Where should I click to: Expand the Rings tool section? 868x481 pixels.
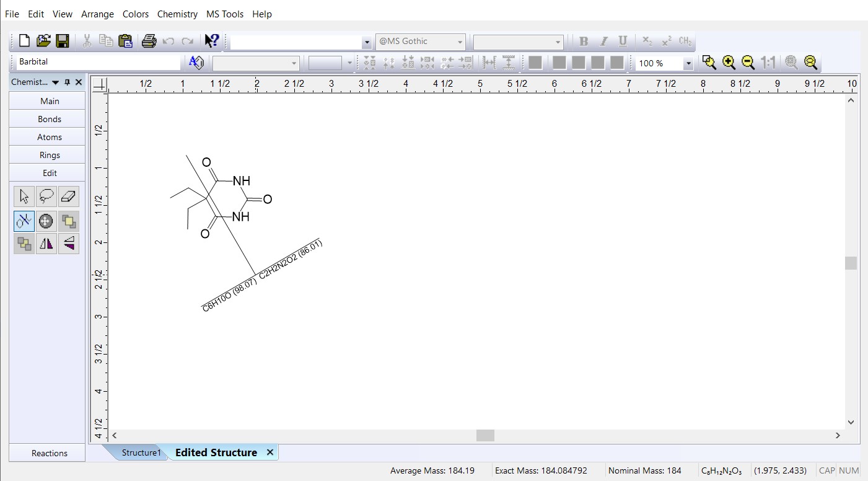pos(50,155)
